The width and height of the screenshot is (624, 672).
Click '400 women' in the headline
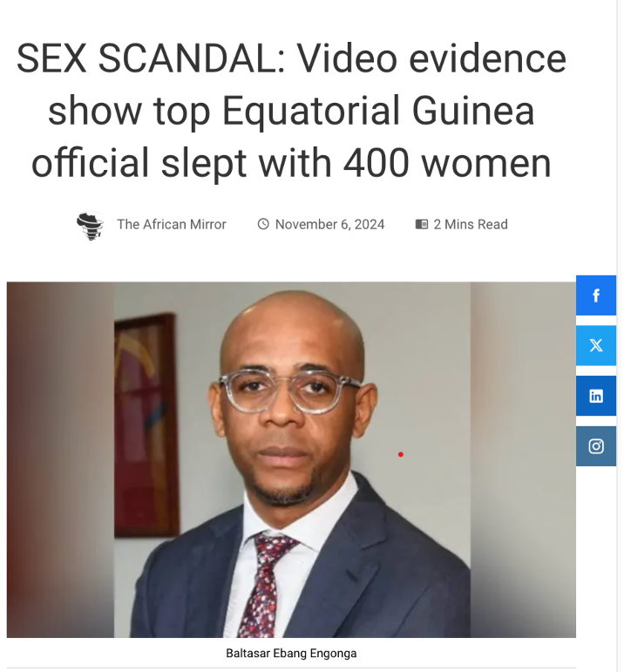coord(447,163)
